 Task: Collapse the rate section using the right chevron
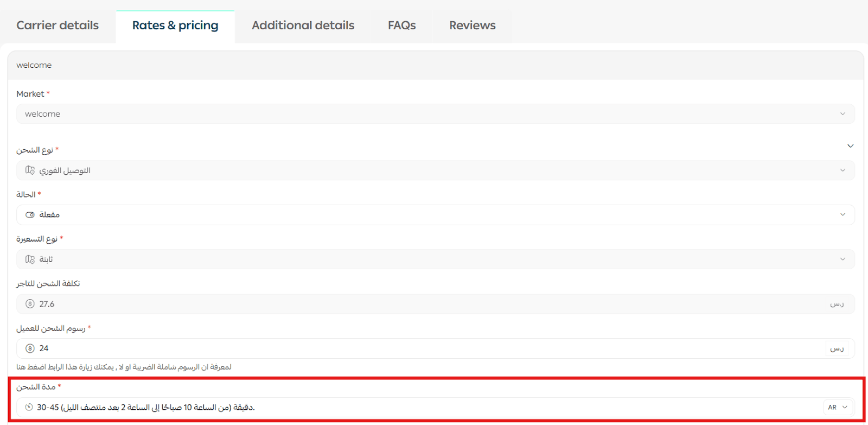pos(850,146)
